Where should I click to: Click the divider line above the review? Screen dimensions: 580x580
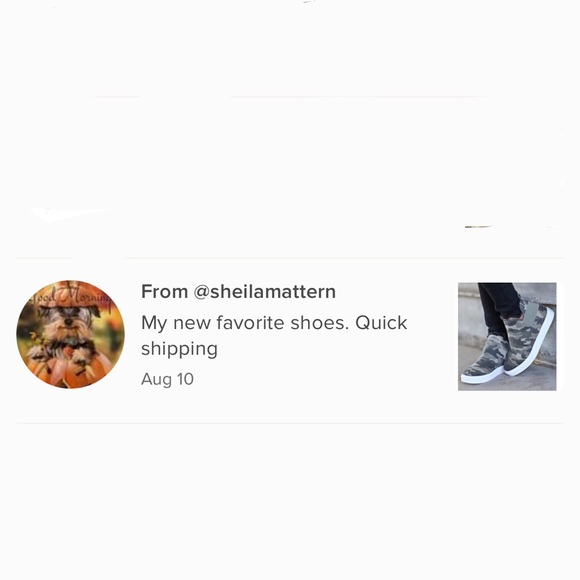click(x=290, y=257)
